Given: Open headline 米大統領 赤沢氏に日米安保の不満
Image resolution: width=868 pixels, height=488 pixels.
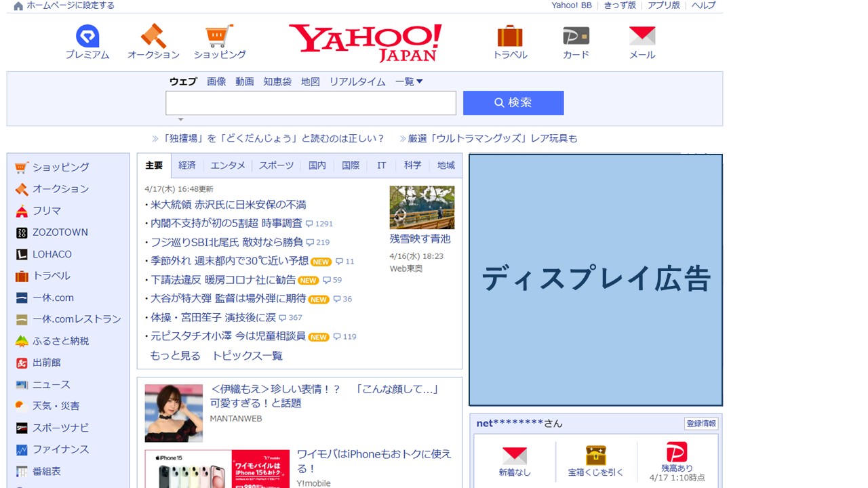Looking at the screenshot, I should pos(229,205).
